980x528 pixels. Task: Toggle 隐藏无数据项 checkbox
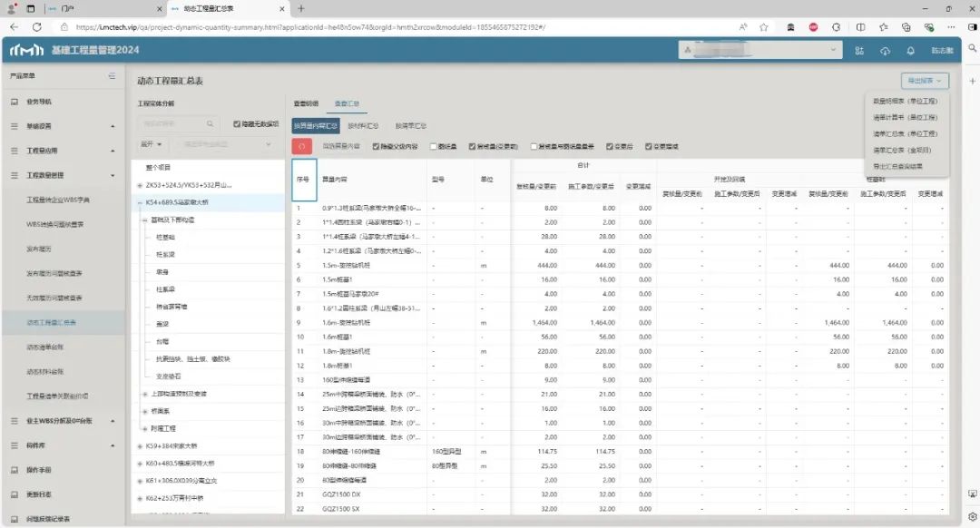click(237, 123)
